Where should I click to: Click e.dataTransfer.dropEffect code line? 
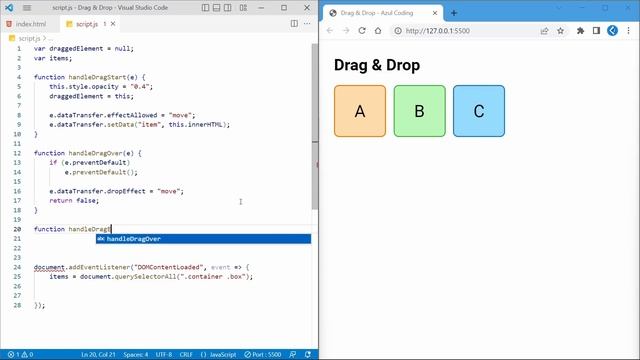tap(116, 191)
